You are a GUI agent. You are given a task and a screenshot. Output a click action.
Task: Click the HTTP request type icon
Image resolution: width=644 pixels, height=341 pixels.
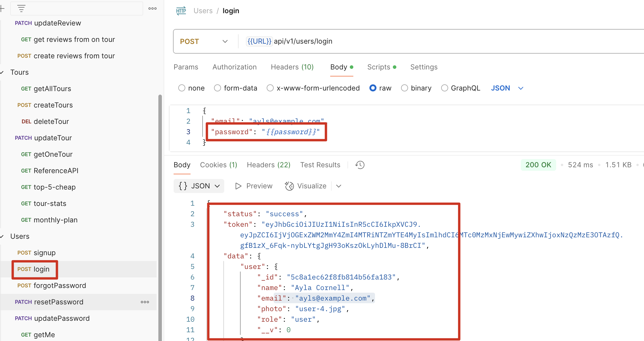(181, 11)
